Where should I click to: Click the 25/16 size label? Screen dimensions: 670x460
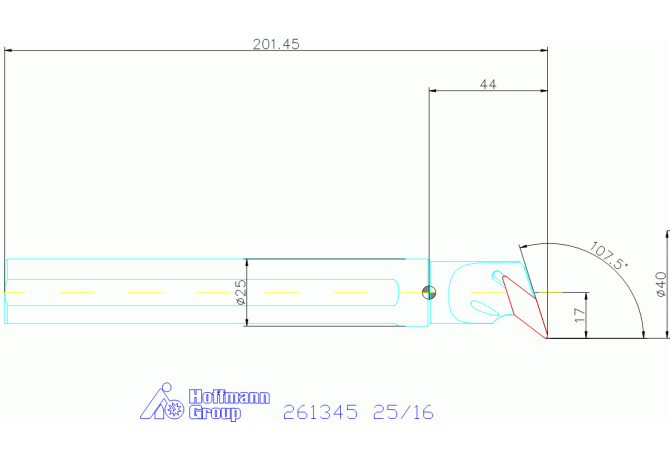click(403, 412)
